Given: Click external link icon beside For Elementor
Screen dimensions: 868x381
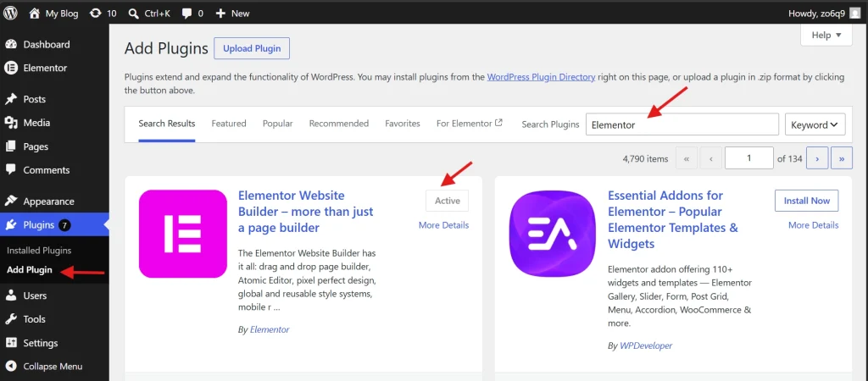Looking at the screenshot, I should point(498,123).
